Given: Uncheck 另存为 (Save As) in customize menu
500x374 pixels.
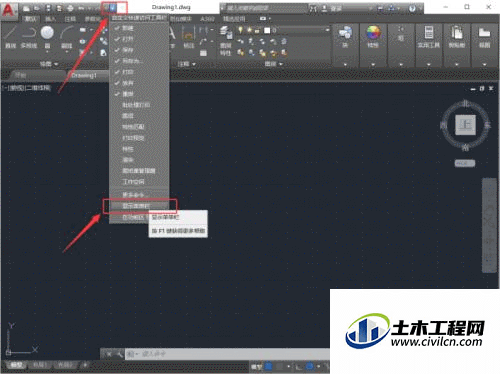Looking at the screenshot, I should (139, 61).
